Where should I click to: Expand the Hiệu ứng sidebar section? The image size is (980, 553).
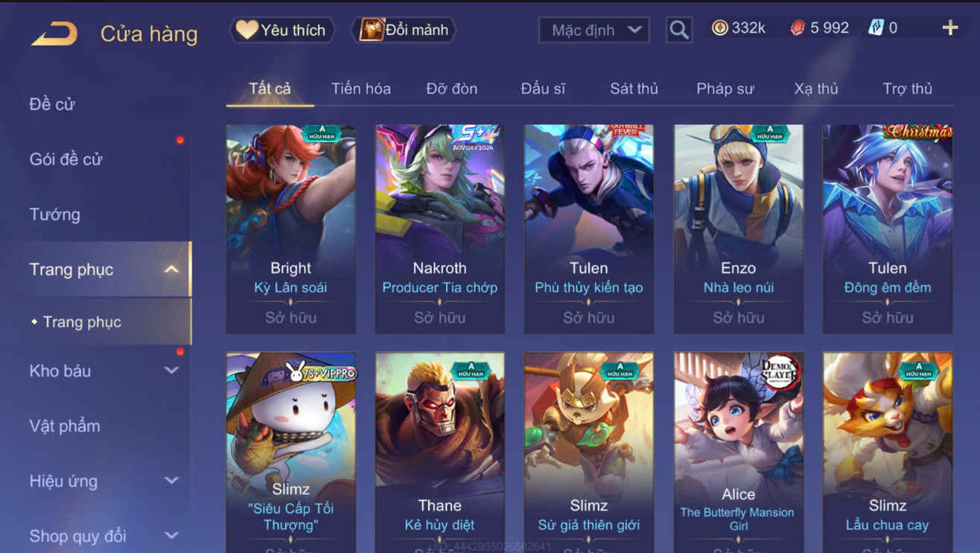click(171, 481)
